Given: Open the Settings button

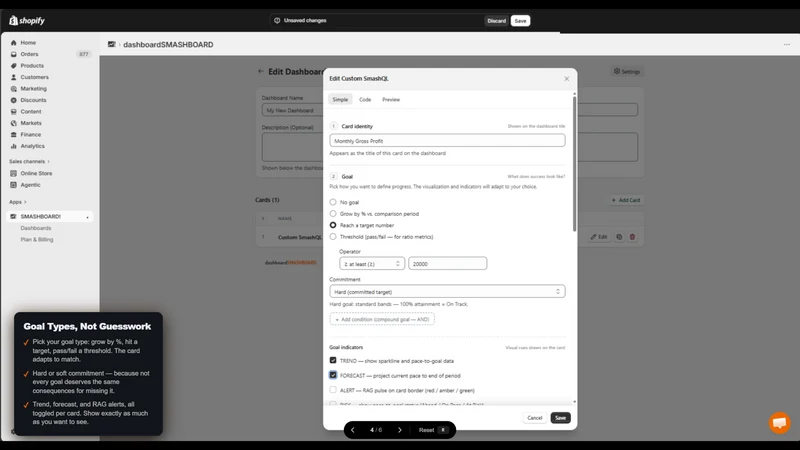Looking at the screenshot, I should pyautogui.click(x=627, y=71).
